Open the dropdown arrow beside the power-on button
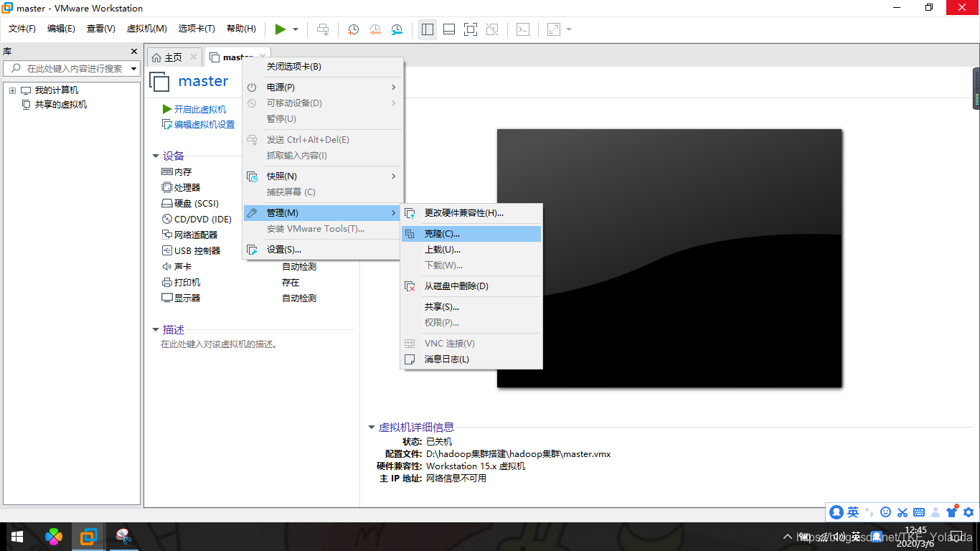 pos(296,29)
